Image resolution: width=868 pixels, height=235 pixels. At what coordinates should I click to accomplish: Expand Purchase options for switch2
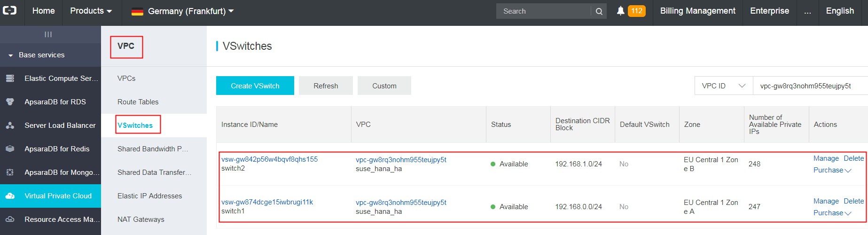click(832, 170)
